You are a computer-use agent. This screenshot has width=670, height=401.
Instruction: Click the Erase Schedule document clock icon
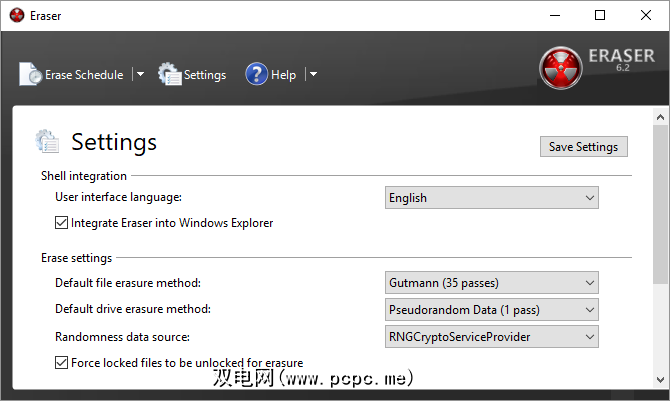pos(30,74)
